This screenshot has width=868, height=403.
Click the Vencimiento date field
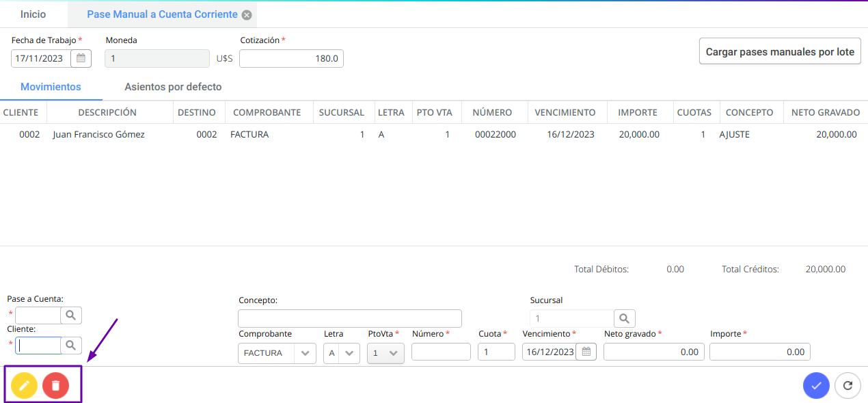(550, 352)
